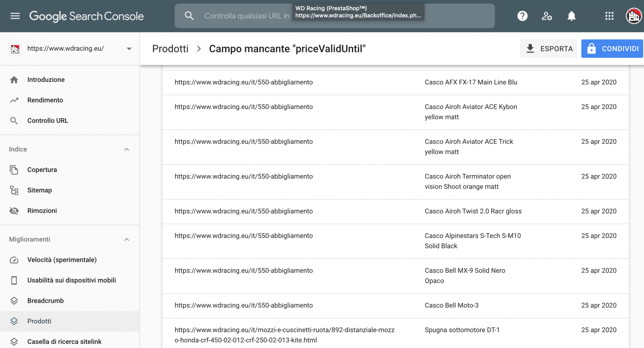Click the search magnifier icon in URL bar

pos(189,16)
